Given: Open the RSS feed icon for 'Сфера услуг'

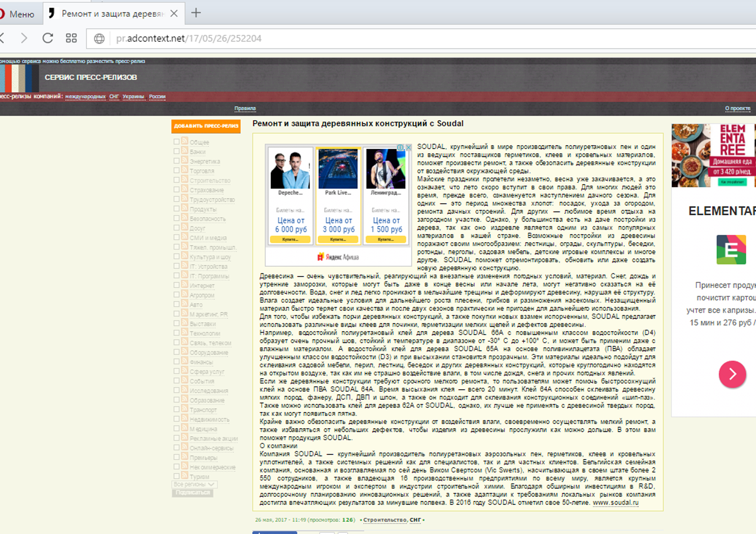Looking at the screenshot, I should point(185,370).
